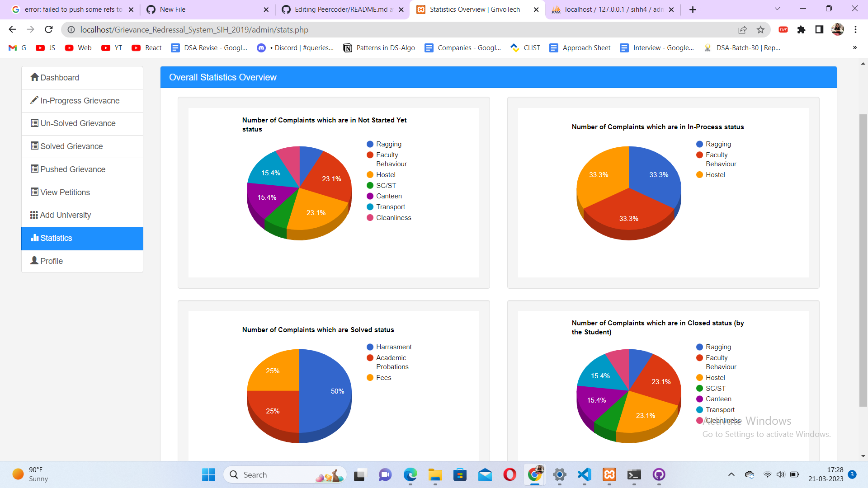The height and width of the screenshot is (488, 868).
Task: Reload the page with refresh icon
Action: coord(49,30)
